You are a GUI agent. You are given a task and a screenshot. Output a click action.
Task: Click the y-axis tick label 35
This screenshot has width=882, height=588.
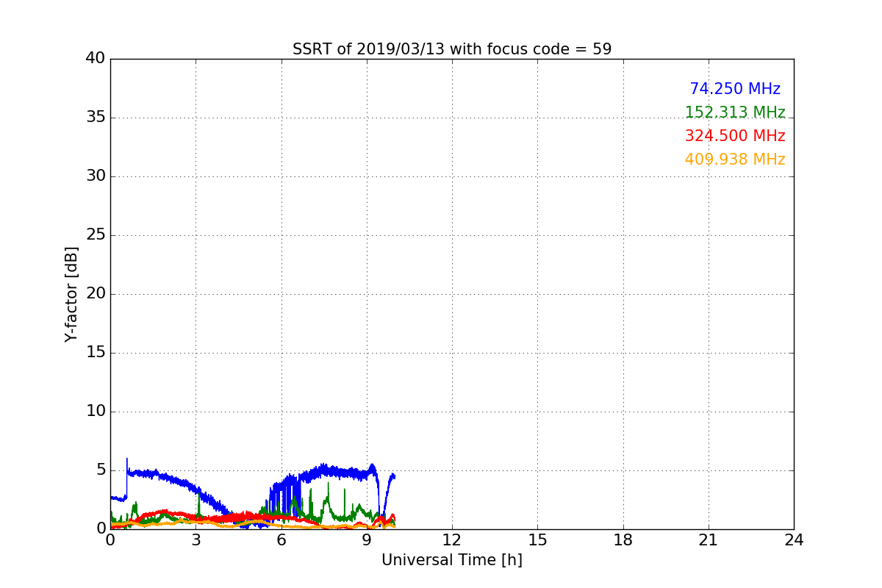coord(96,118)
